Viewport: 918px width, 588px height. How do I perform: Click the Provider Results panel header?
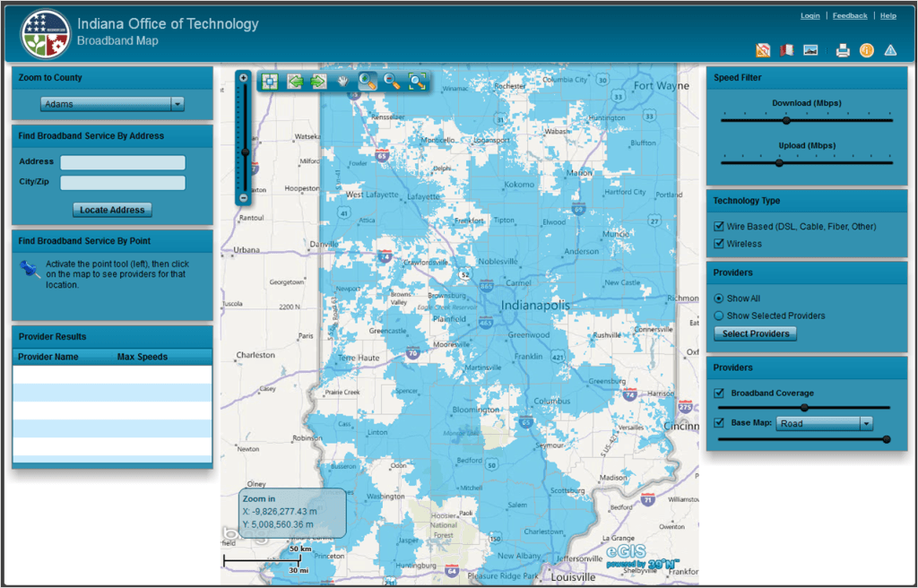click(112, 336)
